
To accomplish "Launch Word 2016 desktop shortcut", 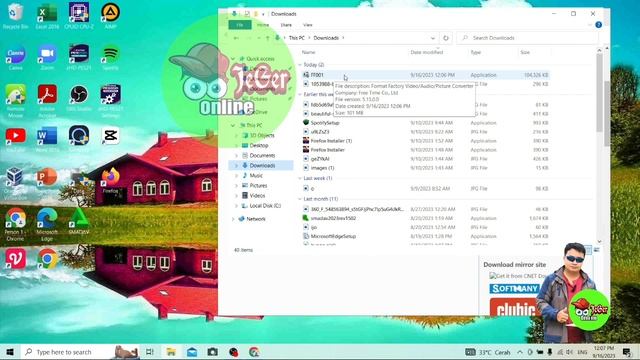I will pyautogui.click(x=47, y=139).
